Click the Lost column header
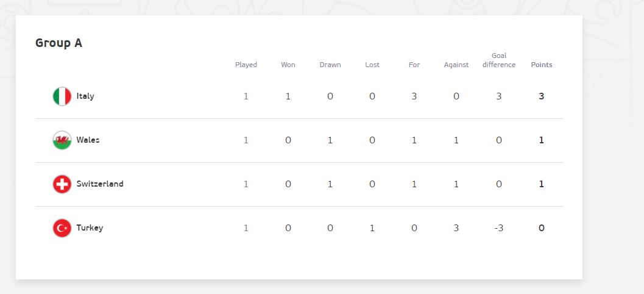 click(372, 65)
